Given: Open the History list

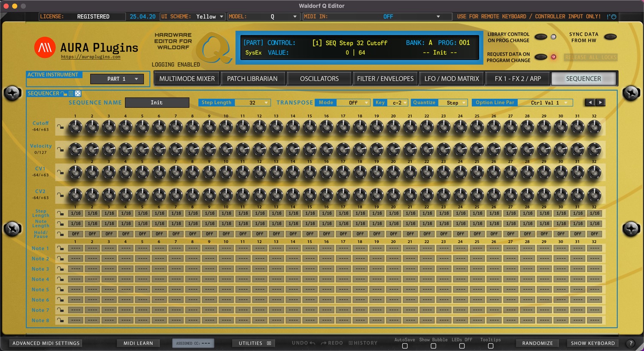Looking at the screenshot, I should coord(363,343).
